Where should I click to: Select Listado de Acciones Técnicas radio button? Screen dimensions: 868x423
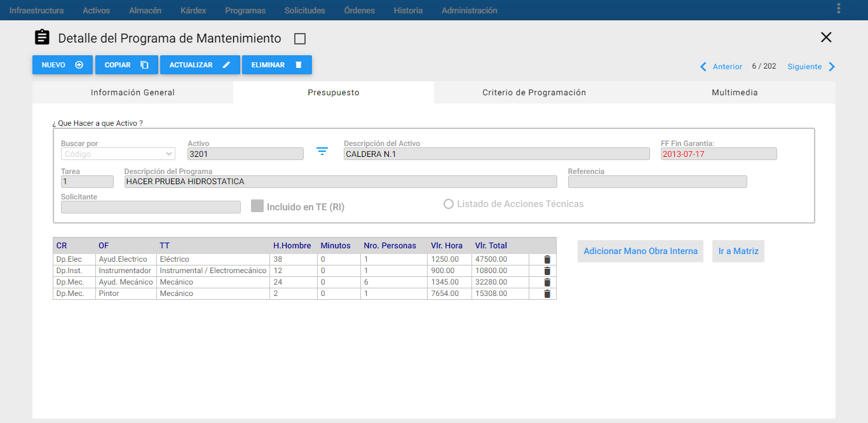pyautogui.click(x=449, y=204)
